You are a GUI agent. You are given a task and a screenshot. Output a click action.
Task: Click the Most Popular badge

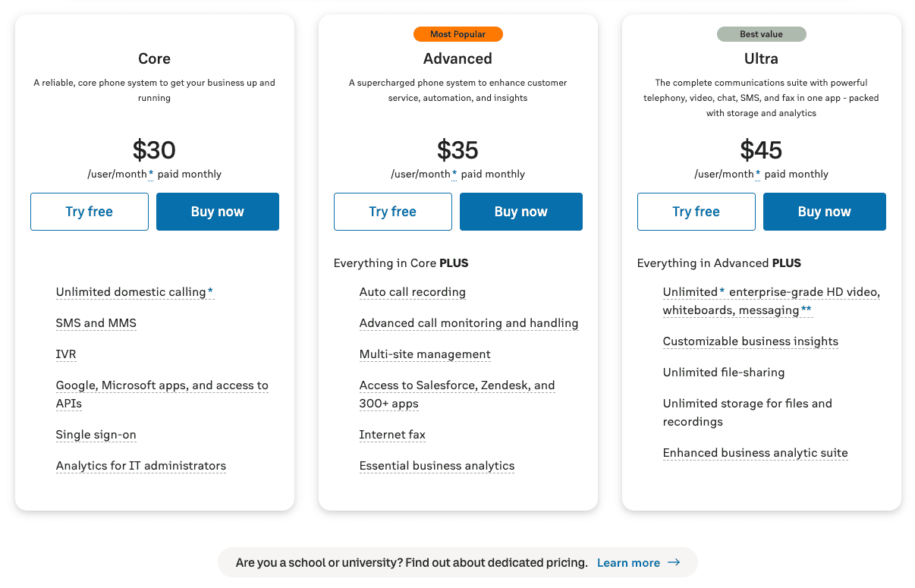(457, 34)
